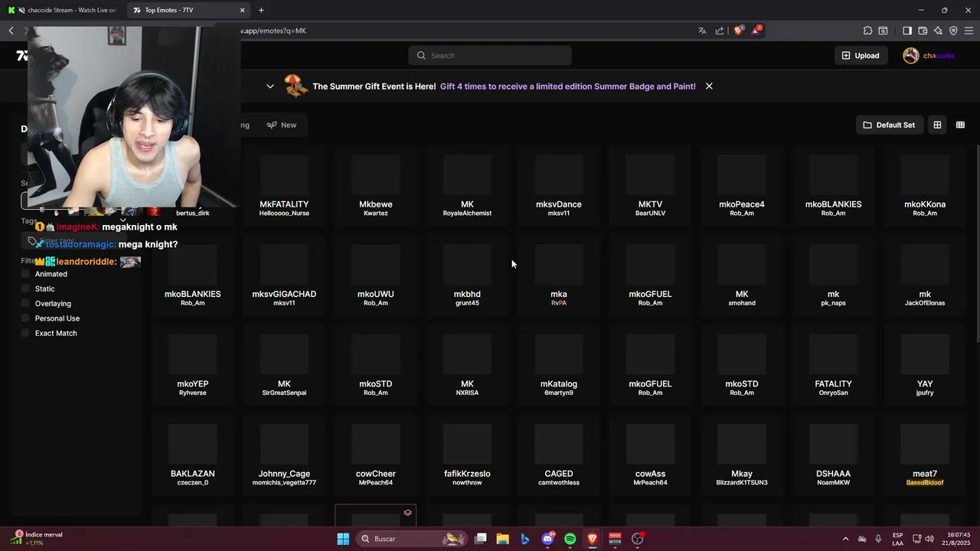The width and height of the screenshot is (980, 551).
Task: Open Spotify from the taskbar
Action: point(570,539)
